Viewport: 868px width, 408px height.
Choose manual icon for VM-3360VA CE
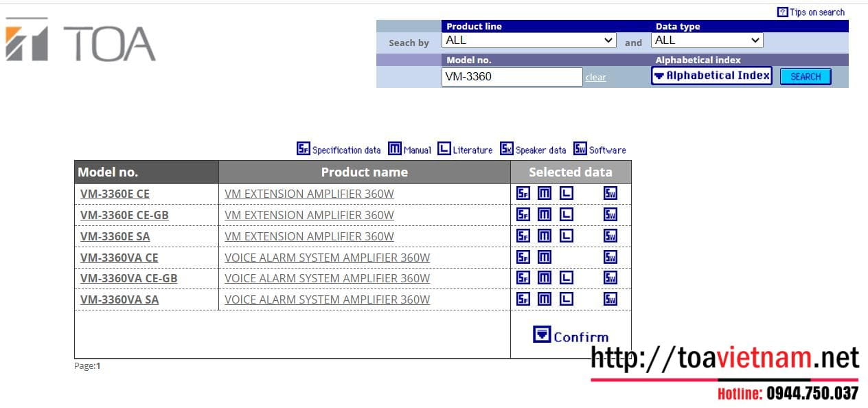[x=545, y=258]
